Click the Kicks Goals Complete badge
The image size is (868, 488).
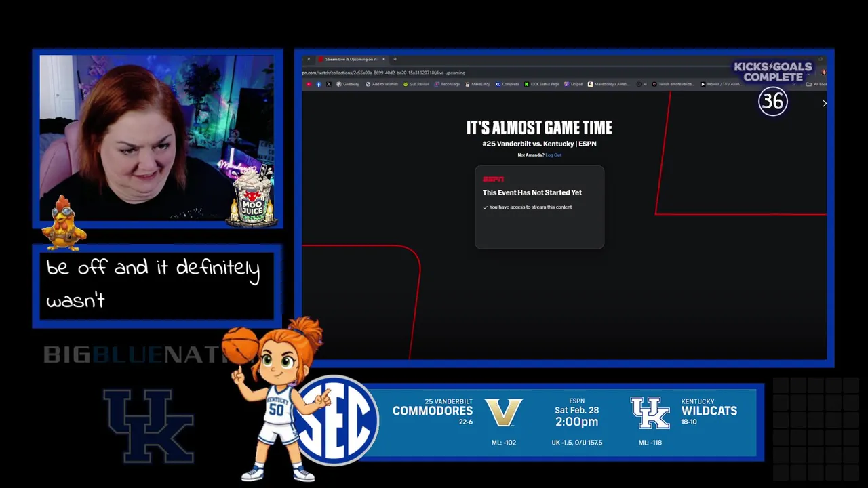coord(772,72)
